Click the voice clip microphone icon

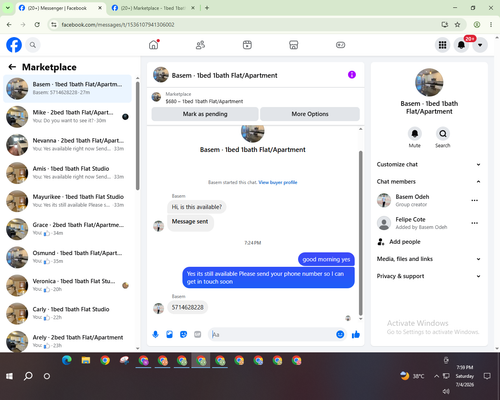(155, 334)
